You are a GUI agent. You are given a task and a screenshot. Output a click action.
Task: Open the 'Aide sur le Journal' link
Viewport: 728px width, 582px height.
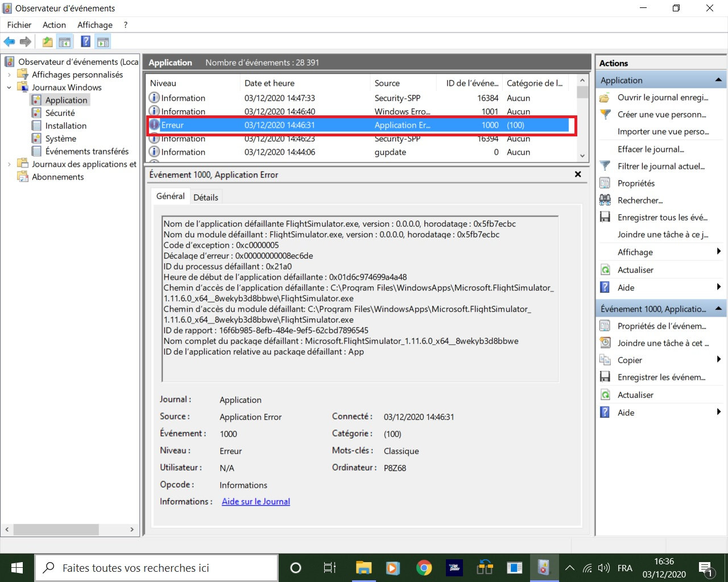coord(255,501)
